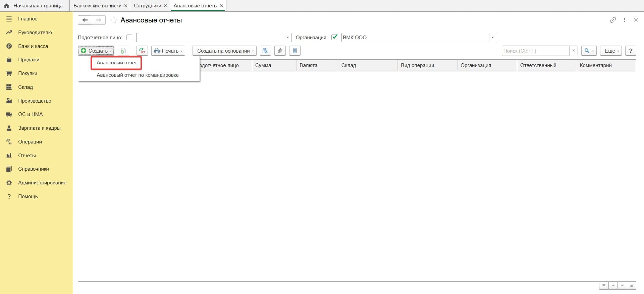Click the home icon for Начальная страница
Viewport: 644px width, 294px height.
click(6, 6)
